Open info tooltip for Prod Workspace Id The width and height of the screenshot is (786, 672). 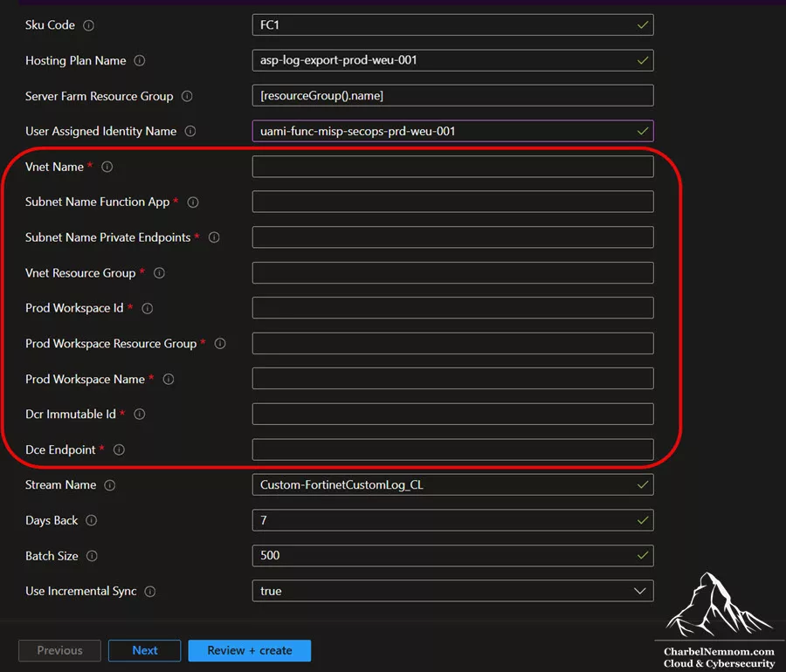(x=147, y=308)
